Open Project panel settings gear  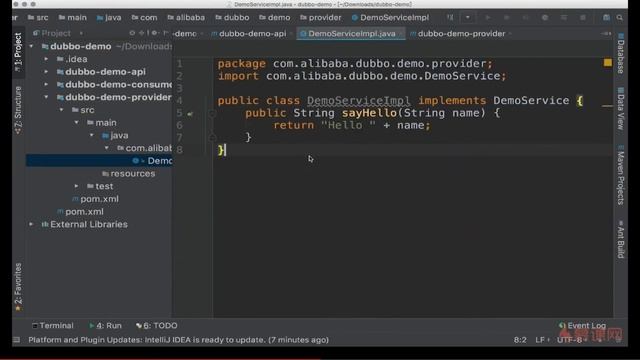(154, 33)
